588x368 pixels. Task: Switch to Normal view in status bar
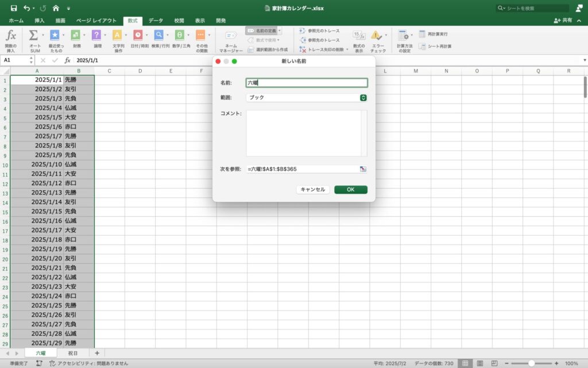(465, 363)
